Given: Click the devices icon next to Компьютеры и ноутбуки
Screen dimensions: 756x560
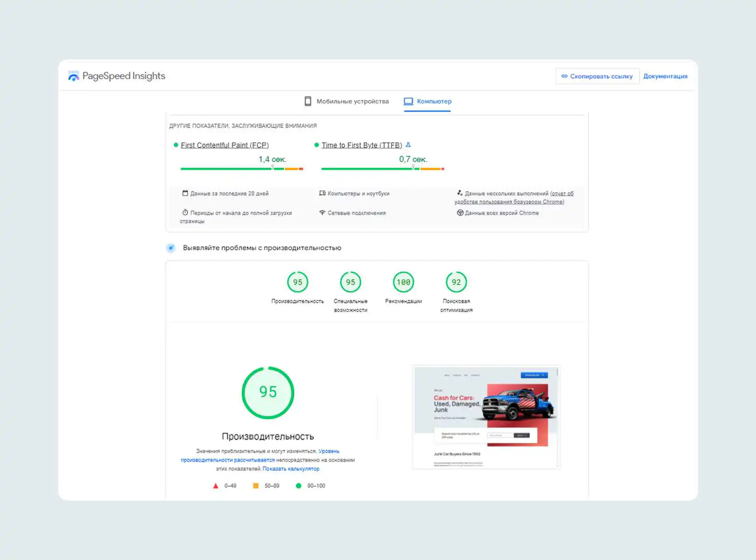Looking at the screenshot, I should (322, 193).
